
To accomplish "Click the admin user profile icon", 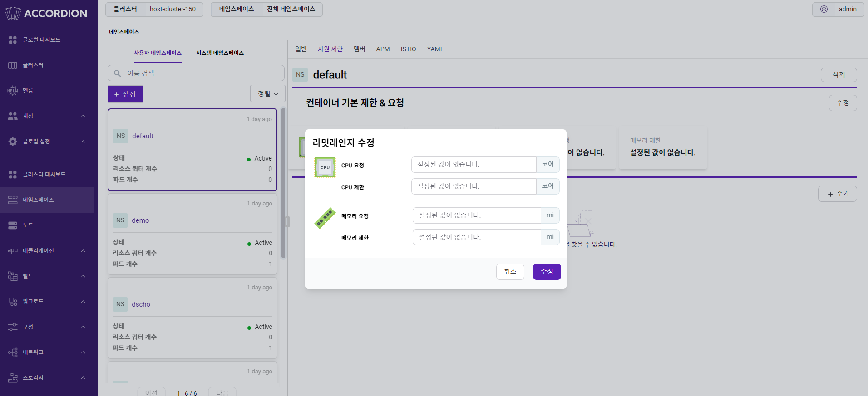I will pyautogui.click(x=824, y=9).
